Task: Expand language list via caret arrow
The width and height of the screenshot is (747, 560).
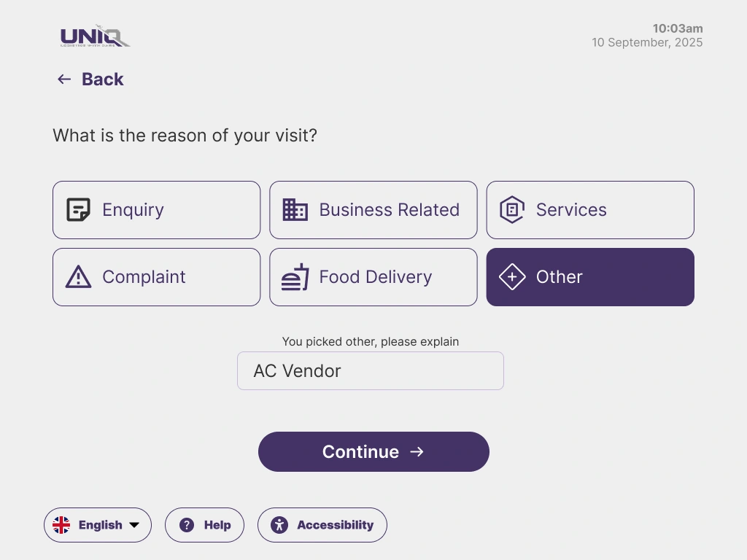Action: (x=134, y=525)
